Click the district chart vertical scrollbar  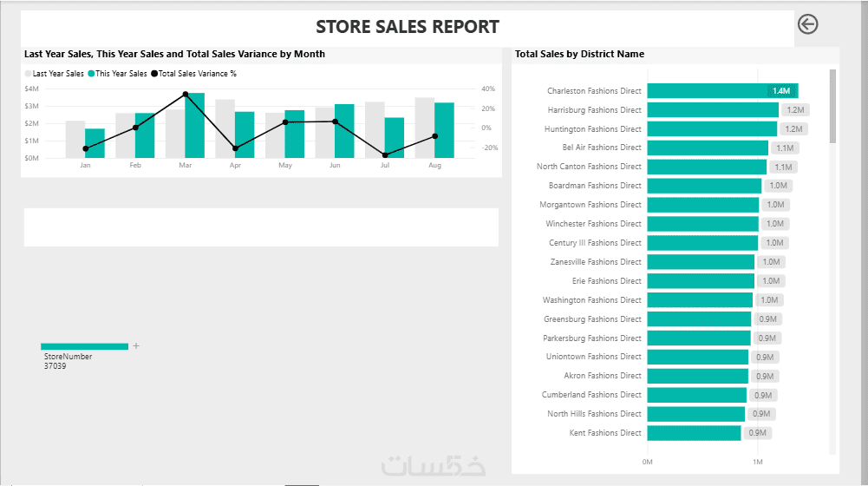point(833,104)
